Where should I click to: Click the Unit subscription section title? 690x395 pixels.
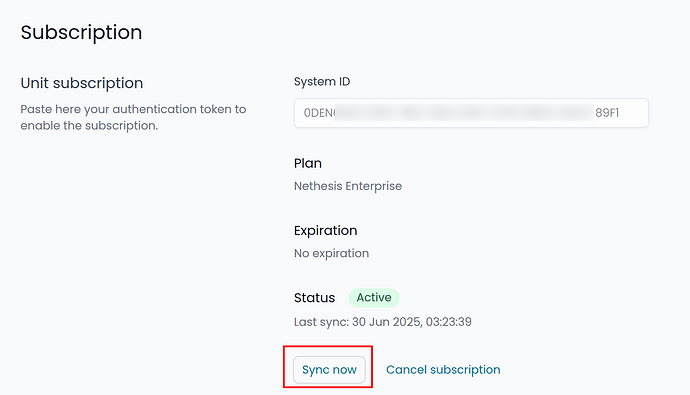[82, 83]
